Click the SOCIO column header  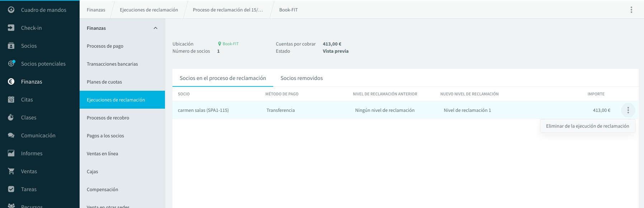(184, 94)
